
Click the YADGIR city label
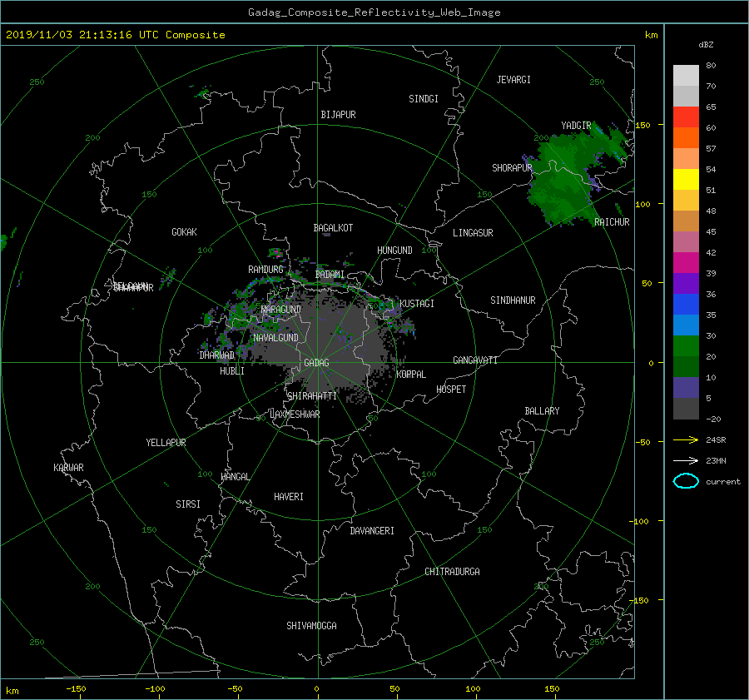[x=576, y=126]
